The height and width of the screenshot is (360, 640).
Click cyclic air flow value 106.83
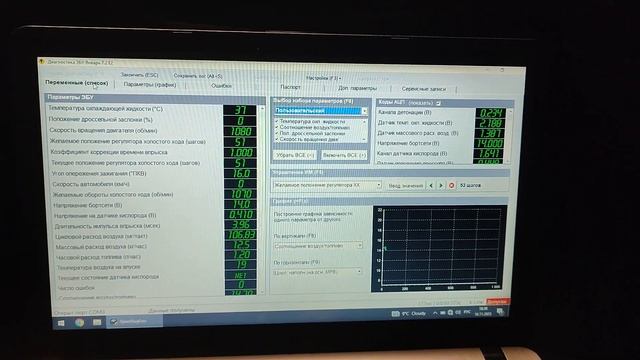click(241, 235)
